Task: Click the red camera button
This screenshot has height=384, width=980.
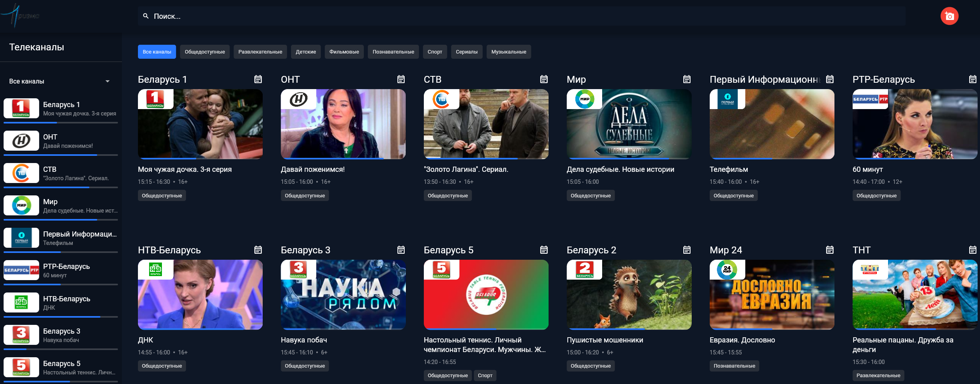Action: (x=949, y=16)
